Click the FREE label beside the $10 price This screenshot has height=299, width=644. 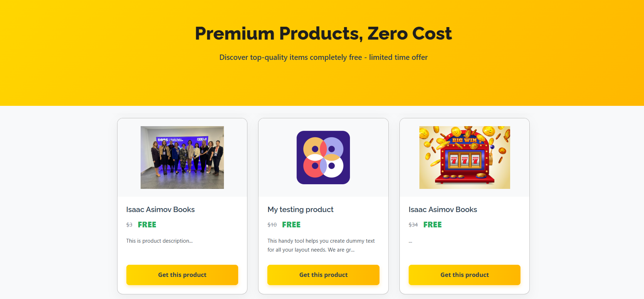pyautogui.click(x=291, y=225)
